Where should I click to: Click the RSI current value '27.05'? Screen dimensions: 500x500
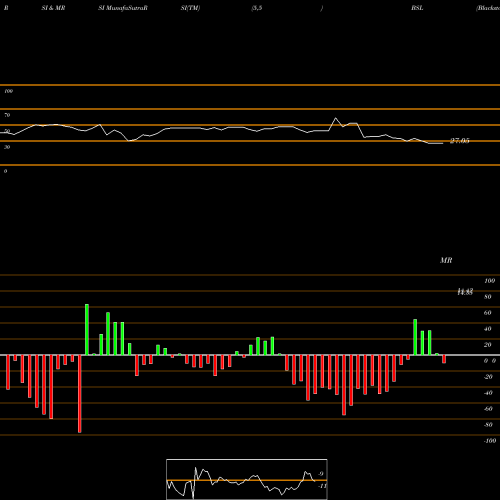pos(460,141)
